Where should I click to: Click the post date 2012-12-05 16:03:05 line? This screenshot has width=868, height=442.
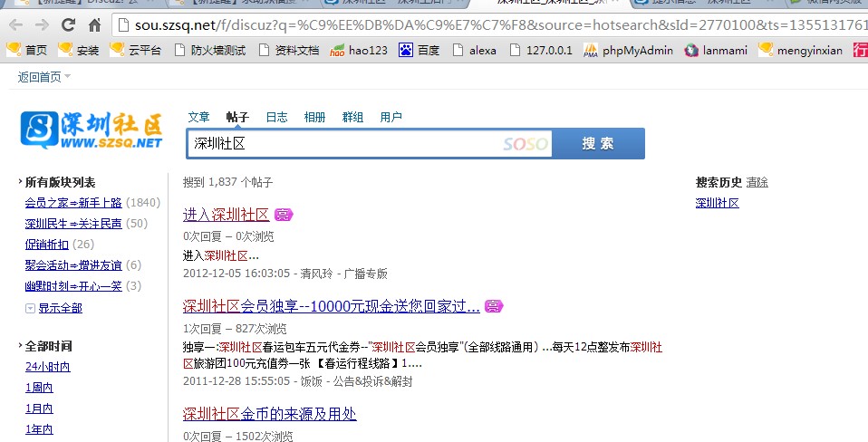coord(285,274)
